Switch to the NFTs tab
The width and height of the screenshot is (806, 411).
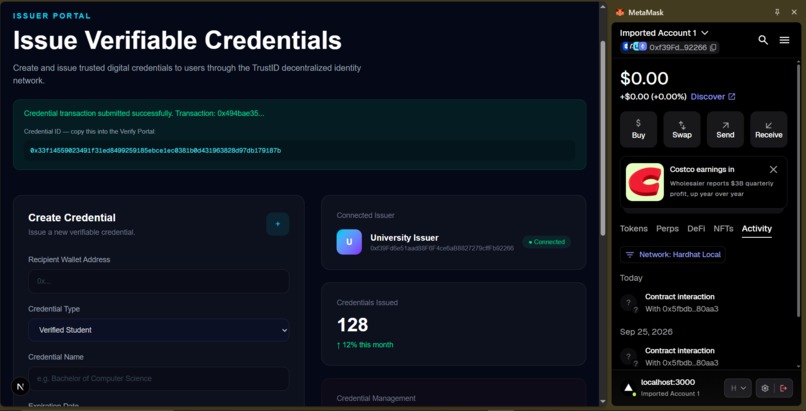click(723, 229)
